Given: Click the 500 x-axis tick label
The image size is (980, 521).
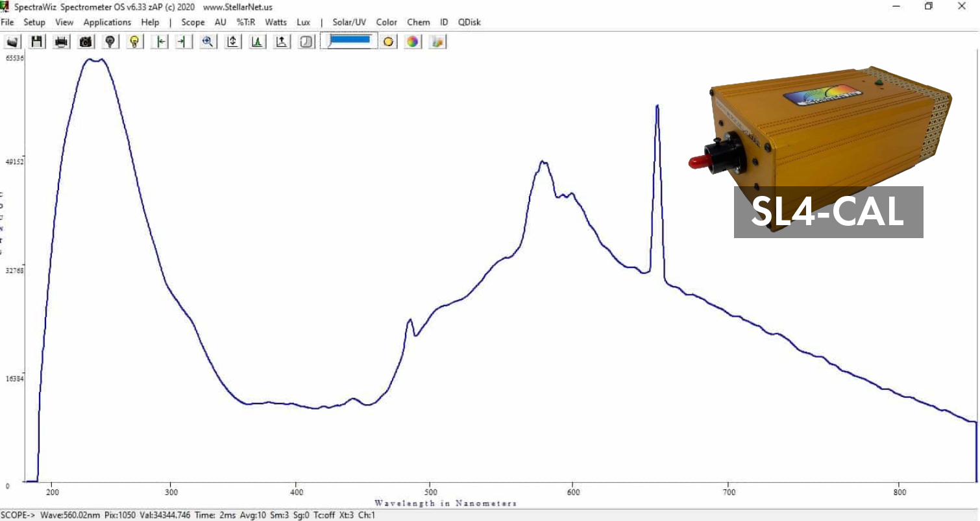Looking at the screenshot, I should click(x=430, y=492).
